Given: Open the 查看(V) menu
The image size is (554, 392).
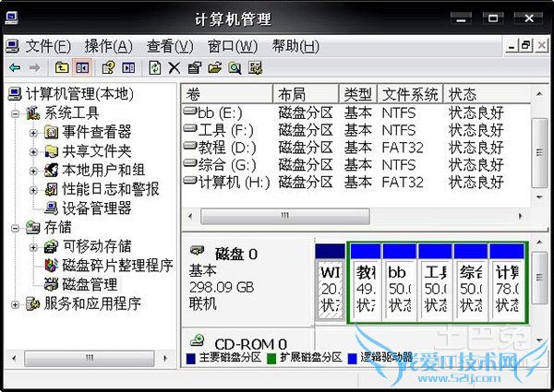Looking at the screenshot, I should click(x=170, y=46).
